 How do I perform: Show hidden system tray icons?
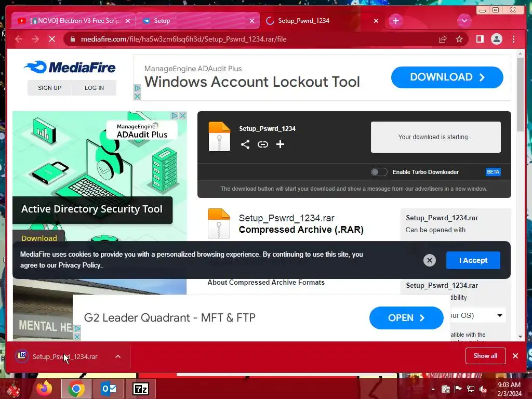pyautogui.click(x=433, y=389)
